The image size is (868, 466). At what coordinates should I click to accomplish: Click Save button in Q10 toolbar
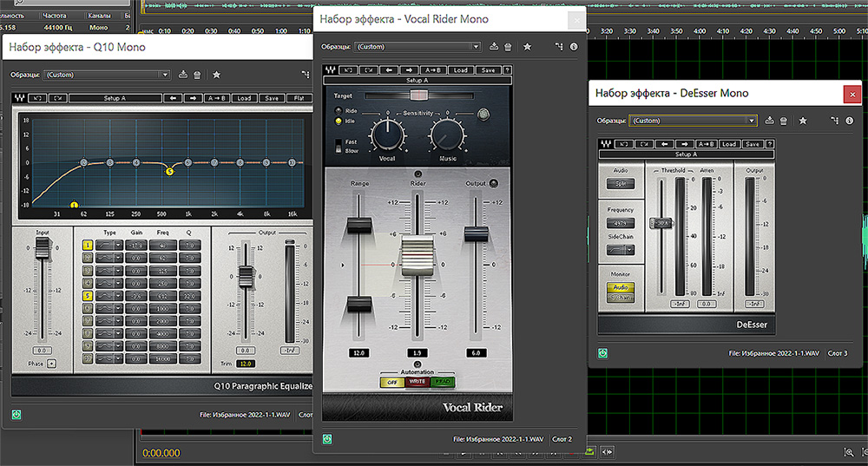click(x=272, y=98)
